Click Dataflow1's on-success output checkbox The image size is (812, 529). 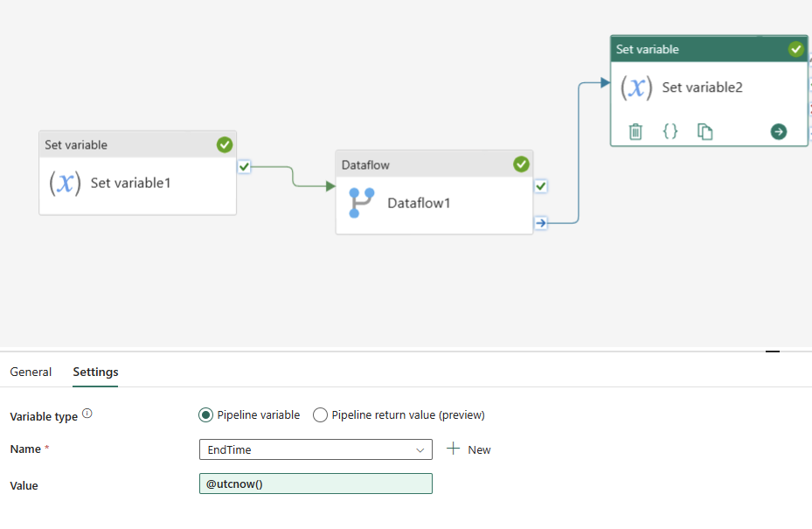pyautogui.click(x=541, y=186)
